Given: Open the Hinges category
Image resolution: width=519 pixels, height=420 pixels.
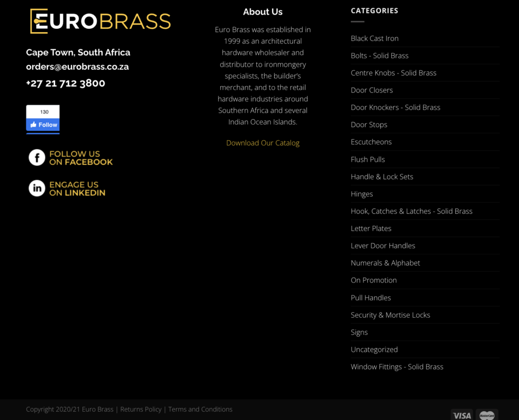Looking at the screenshot, I should (362, 194).
